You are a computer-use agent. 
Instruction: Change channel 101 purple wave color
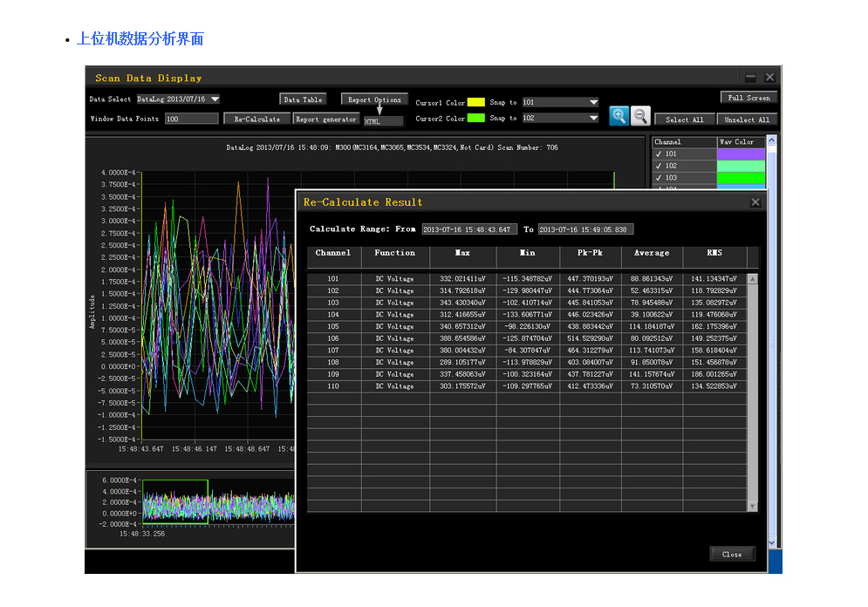click(x=741, y=154)
